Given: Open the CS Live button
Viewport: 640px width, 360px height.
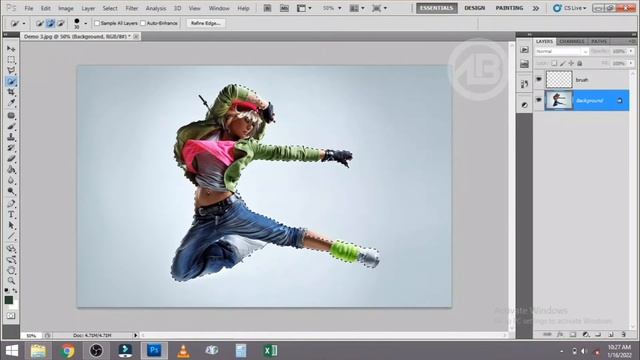Looking at the screenshot, I should pyautogui.click(x=570, y=8).
